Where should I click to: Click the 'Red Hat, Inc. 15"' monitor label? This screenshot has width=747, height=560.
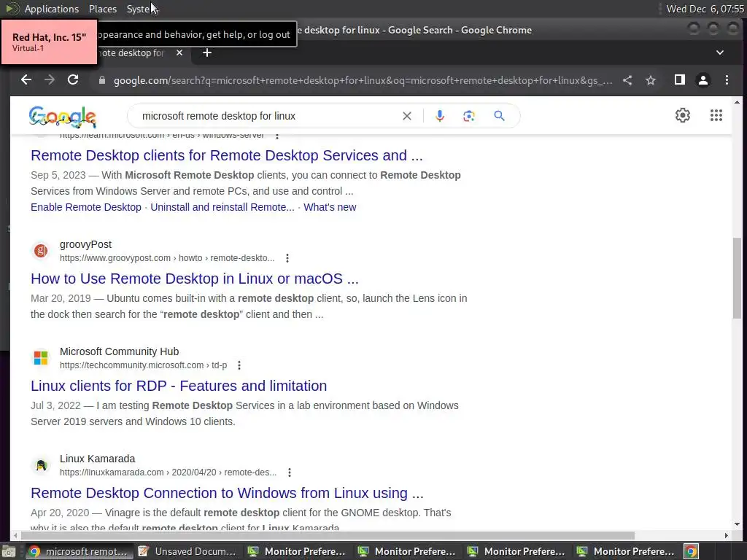click(49, 37)
